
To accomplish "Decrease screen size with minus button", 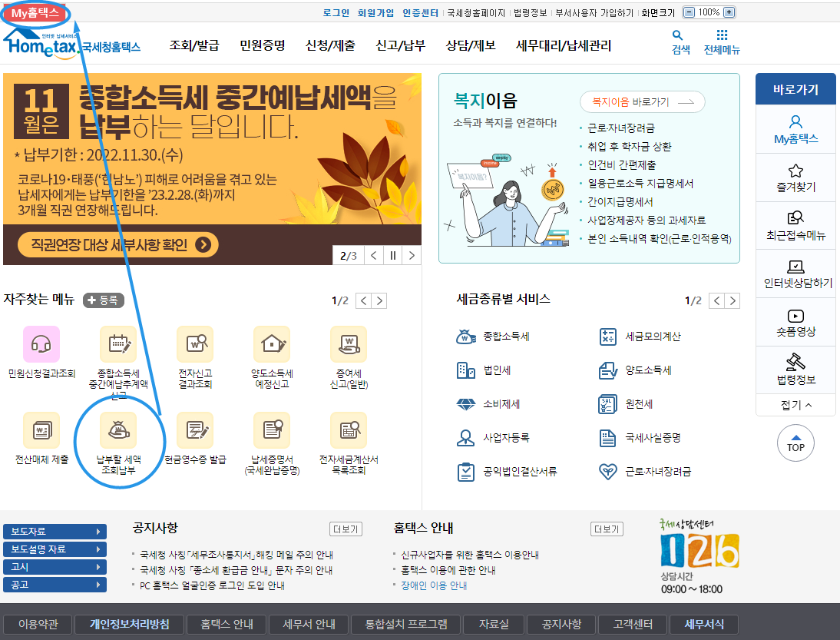I will (x=690, y=12).
